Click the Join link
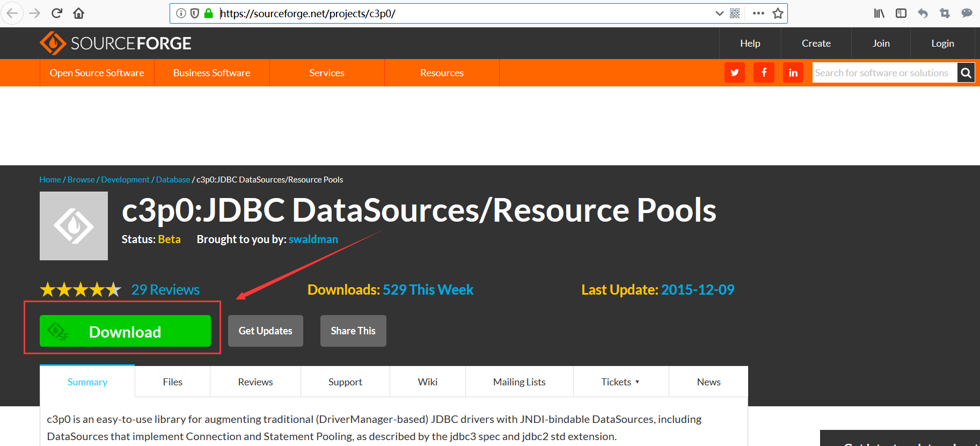This screenshot has width=980, height=446. click(881, 43)
